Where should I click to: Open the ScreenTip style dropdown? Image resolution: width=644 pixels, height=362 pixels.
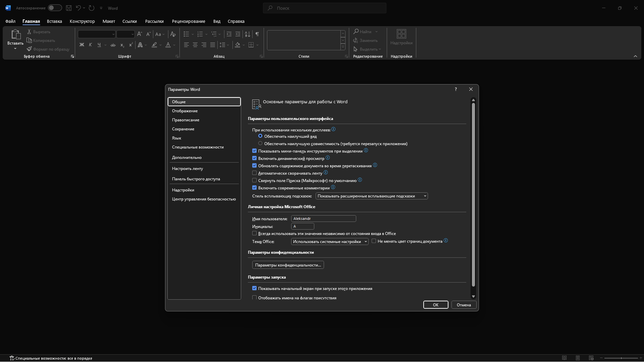click(x=371, y=196)
